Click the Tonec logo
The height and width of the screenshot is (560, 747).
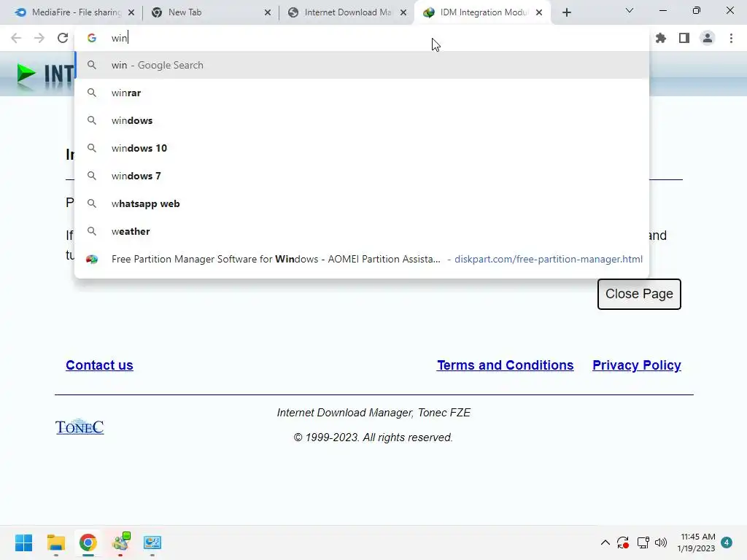click(80, 427)
